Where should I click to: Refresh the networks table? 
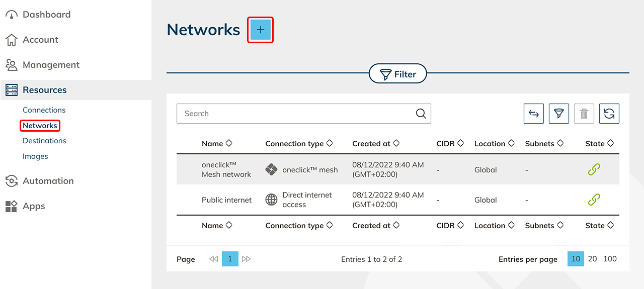pyautogui.click(x=609, y=114)
